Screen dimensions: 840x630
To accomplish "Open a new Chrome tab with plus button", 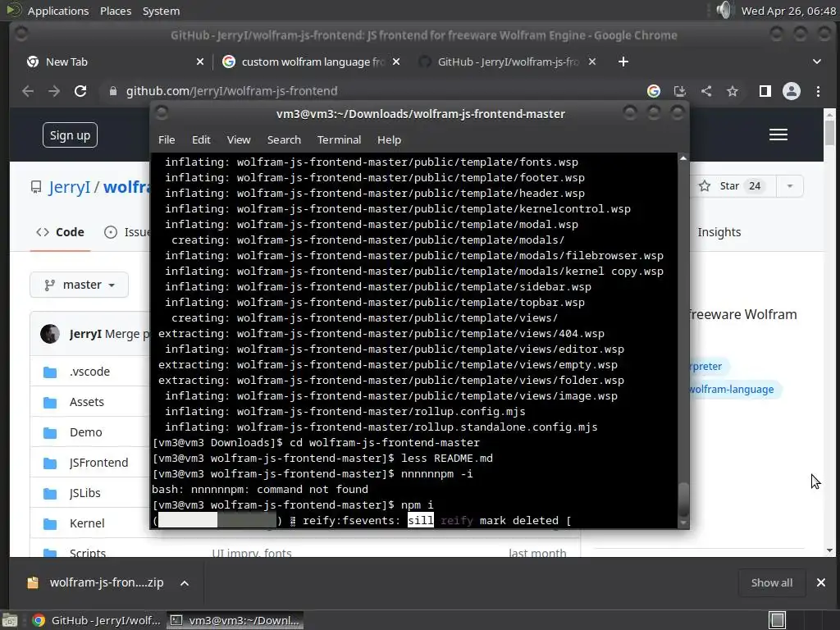I will pyautogui.click(x=623, y=62).
